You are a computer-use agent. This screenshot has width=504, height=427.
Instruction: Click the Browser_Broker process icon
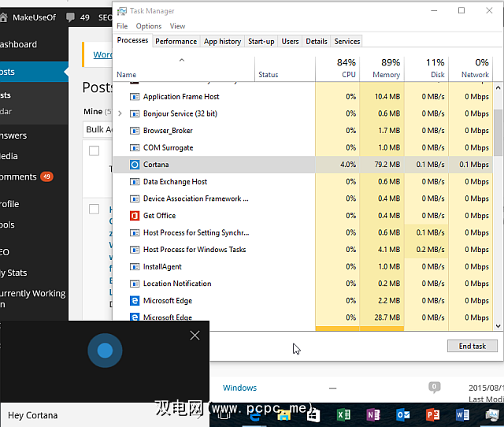pos(135,131)
